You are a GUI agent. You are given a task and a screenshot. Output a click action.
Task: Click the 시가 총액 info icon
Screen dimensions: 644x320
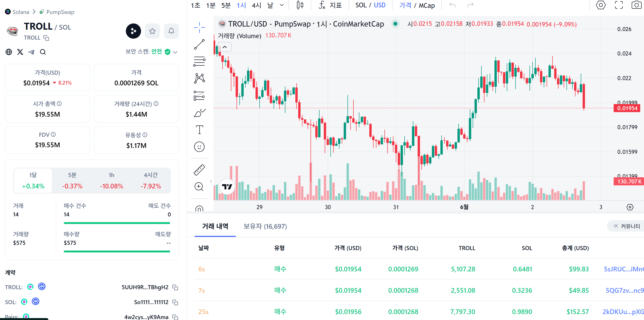59,104
